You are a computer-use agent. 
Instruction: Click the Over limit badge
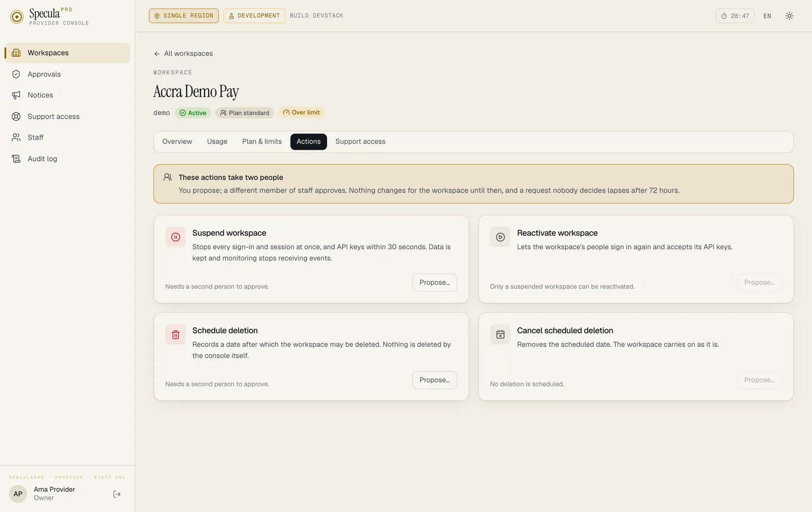click(x=301, y=113)
